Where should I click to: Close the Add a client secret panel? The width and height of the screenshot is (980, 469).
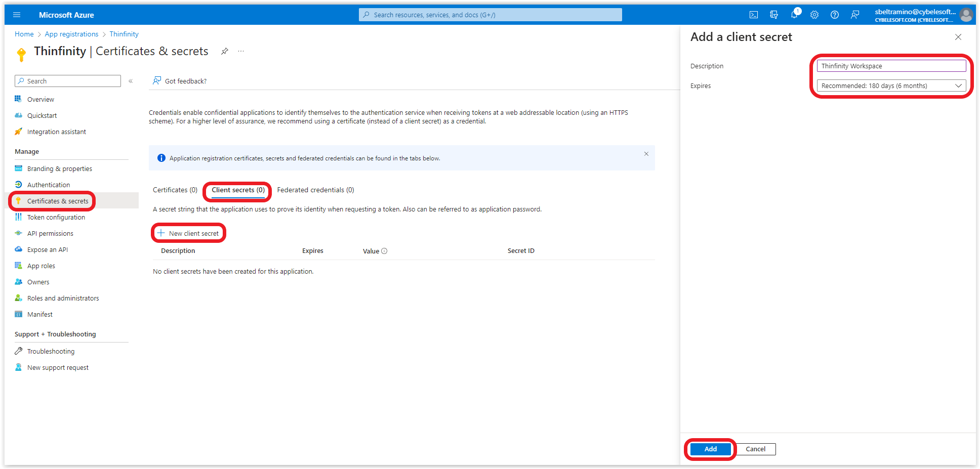(958, 37)
